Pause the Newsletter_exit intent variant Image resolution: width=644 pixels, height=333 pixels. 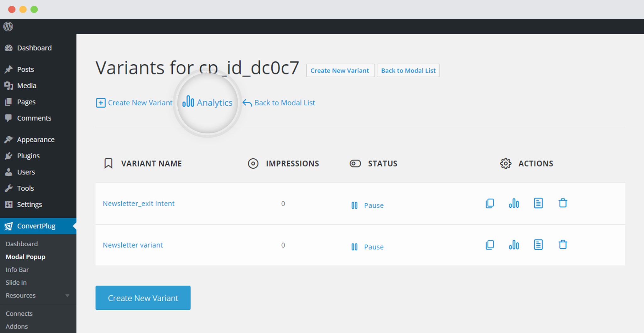367,205
